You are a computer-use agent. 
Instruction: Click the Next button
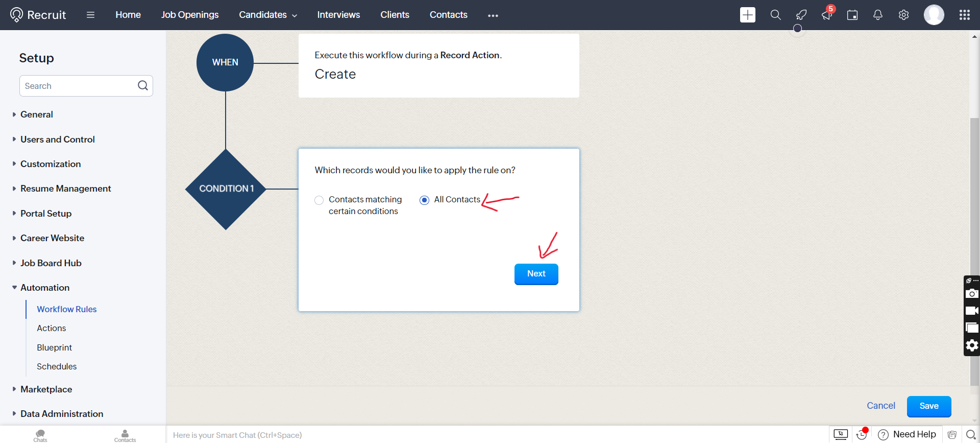click(536, 274)
